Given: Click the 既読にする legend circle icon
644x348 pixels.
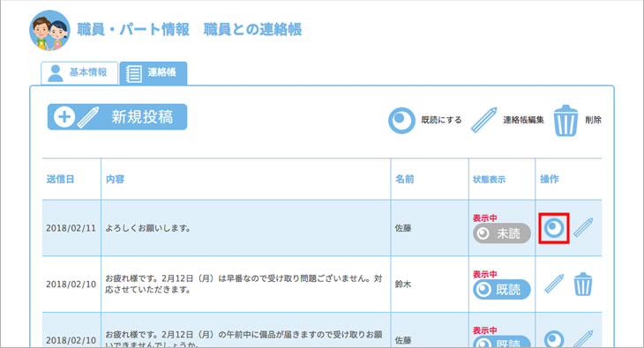Looking at the screenshot, I should pyautogui.click(x=401, y=120).
